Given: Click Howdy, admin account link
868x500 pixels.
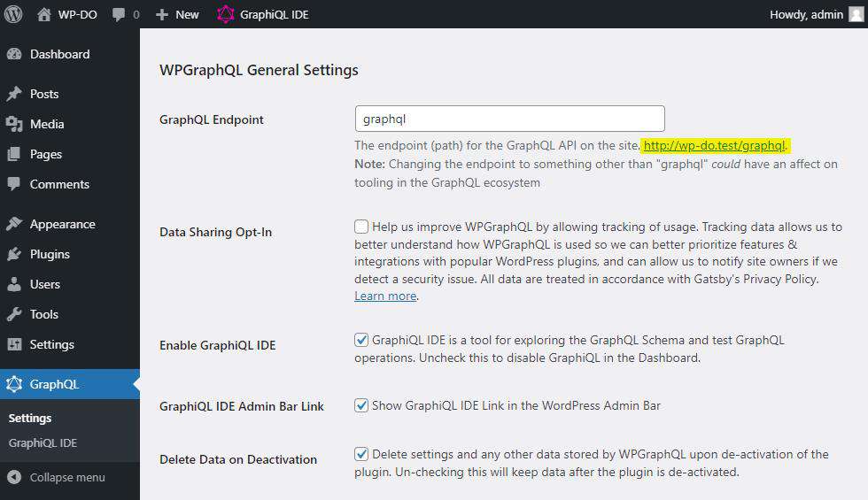Looking at the screenshot, I should 806,15.
